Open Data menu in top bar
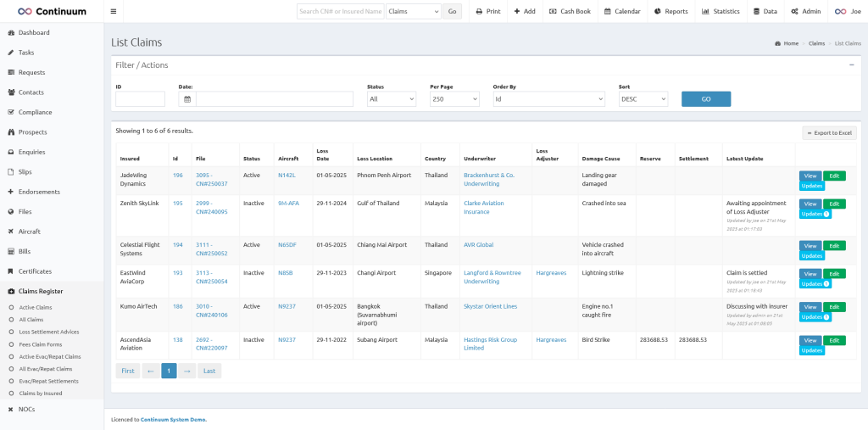Screen dimensions: 868x430 pos(765,11)
